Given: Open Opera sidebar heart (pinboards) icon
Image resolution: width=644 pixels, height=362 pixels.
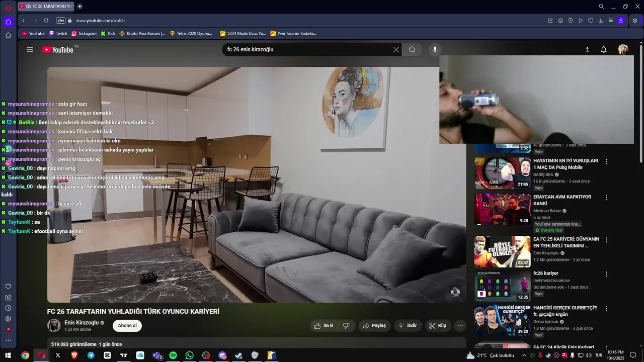Looking at the screenshot, I should [8, 287].
